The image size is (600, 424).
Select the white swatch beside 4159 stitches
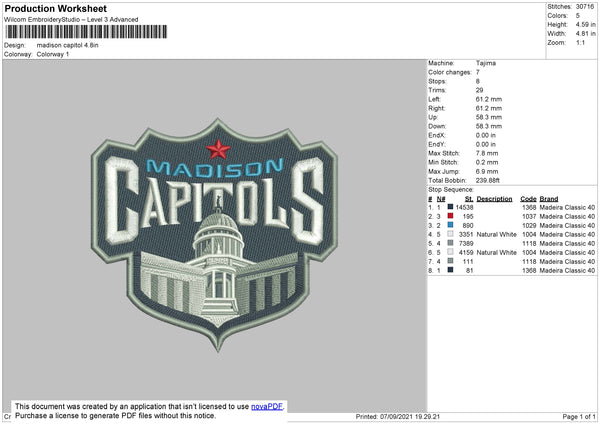(450, 252)
